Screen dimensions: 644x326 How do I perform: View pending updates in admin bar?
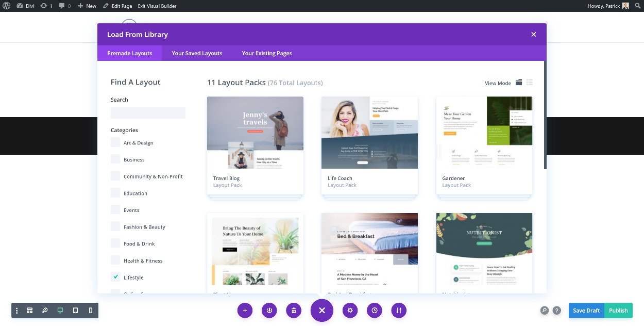[46, 6]
